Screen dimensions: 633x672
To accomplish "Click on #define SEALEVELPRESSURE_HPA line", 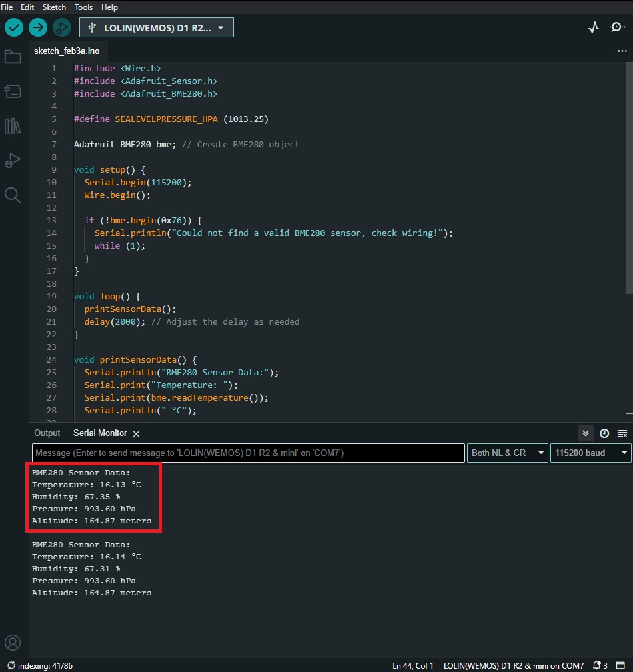I will [171, 119].
